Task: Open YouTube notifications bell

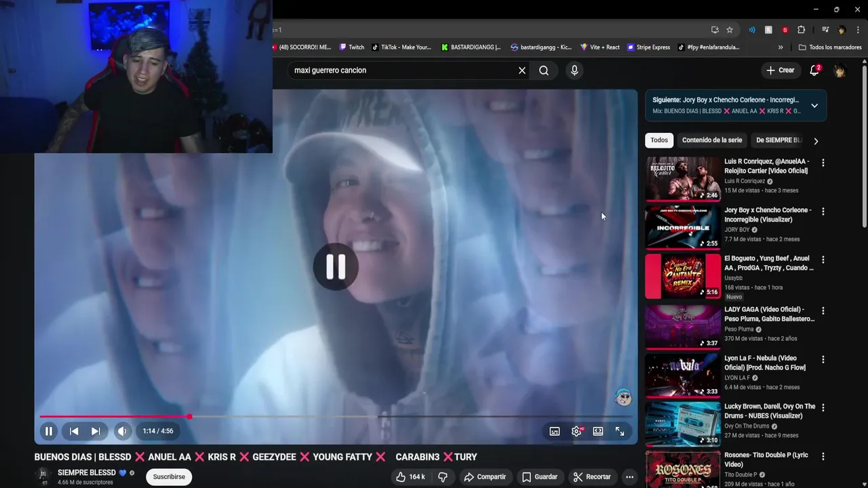Action: tap(815, 70)
